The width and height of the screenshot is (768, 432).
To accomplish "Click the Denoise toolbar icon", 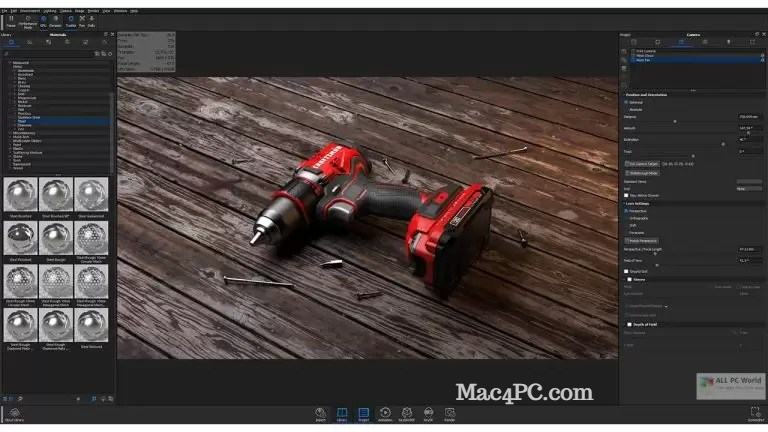I will [x=55, y=21].
